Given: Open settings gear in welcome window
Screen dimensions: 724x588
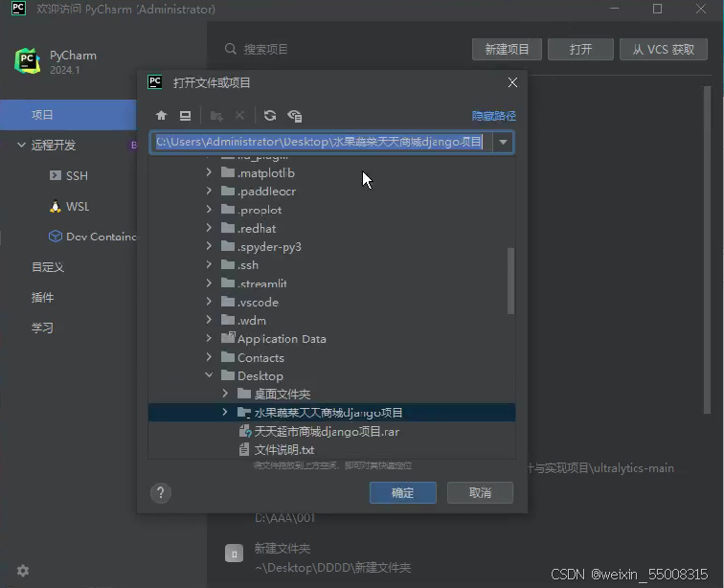Looking at the screenshot, I should click(23, 571).
